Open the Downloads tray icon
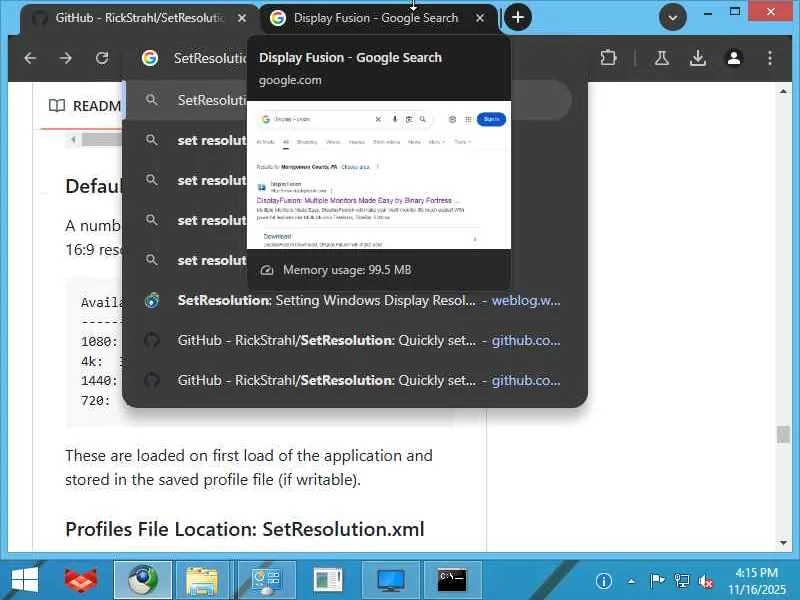The image size is (800, 600). (697, 58)
